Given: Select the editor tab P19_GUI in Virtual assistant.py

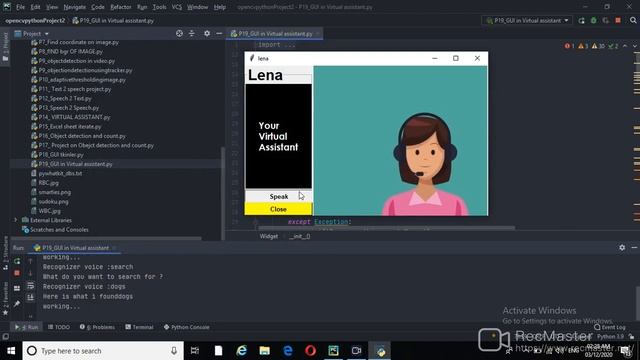Looking at the screenshot, I should point(275,34).
